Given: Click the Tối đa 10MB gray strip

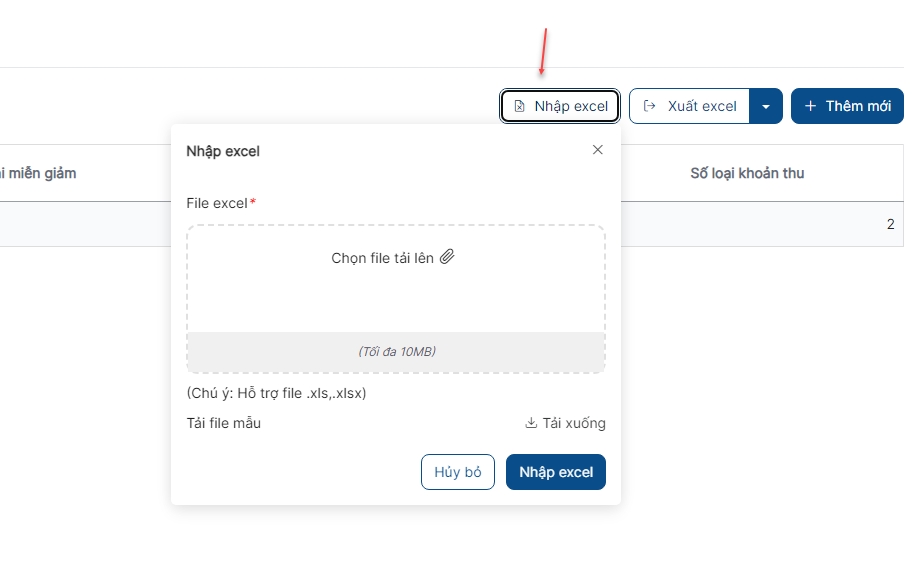Looking at the screenshot, I should click(x=396, y=352).
